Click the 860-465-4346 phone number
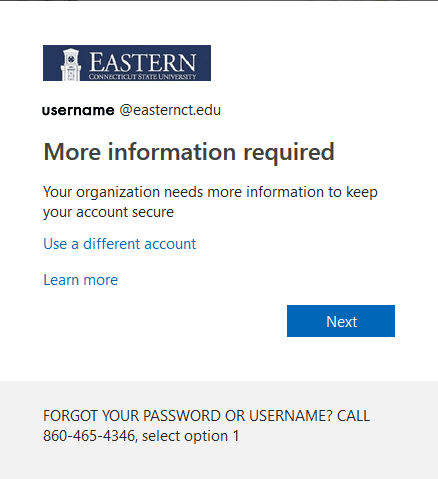 (x=89, y=436)
